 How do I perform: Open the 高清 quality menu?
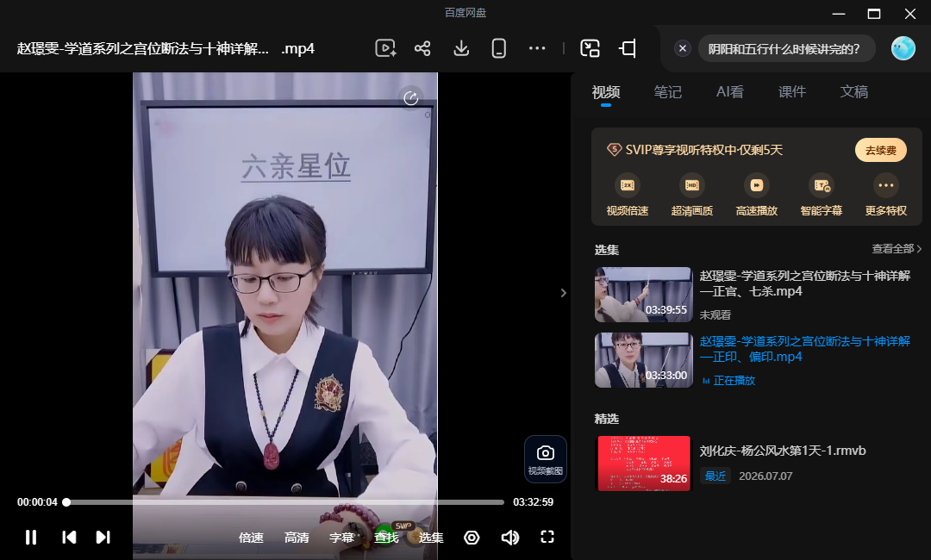[297, 538]
